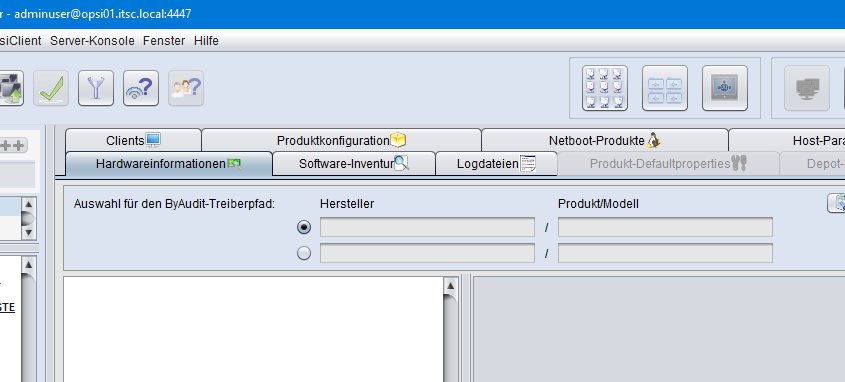Screen dimensions: 845x382
Task: Click the first-row Produkt/Modell input field
Action: [666, 227]
